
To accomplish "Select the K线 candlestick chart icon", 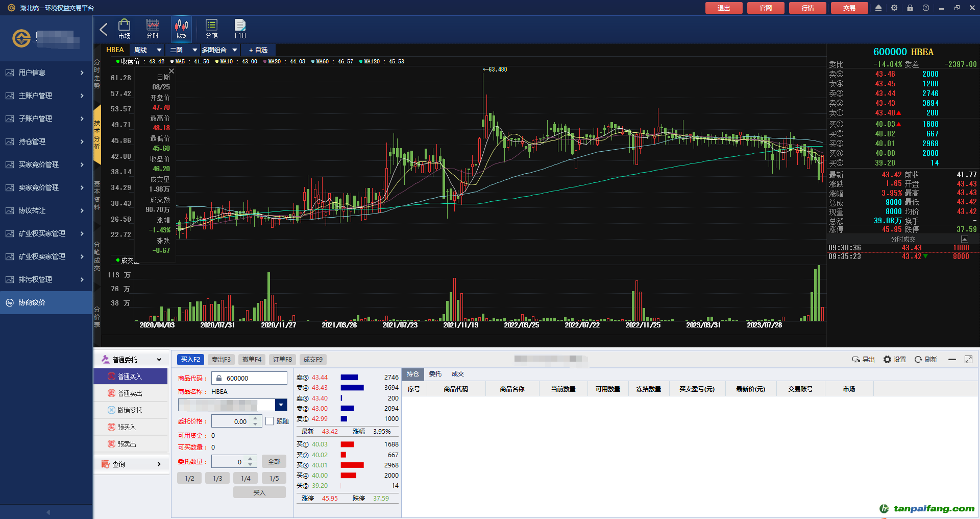I will coord(181,29).
